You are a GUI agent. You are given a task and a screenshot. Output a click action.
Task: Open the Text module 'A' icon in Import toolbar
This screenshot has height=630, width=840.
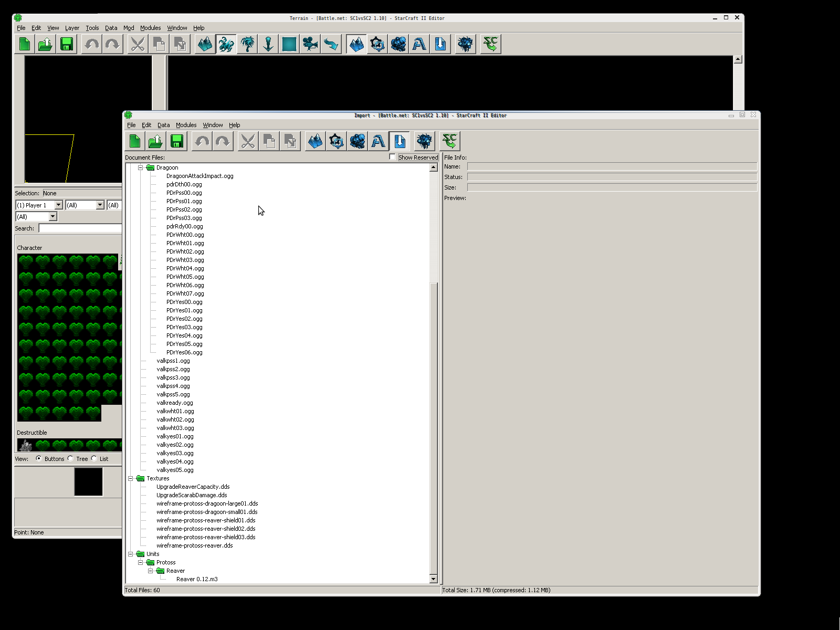point(379,141)
